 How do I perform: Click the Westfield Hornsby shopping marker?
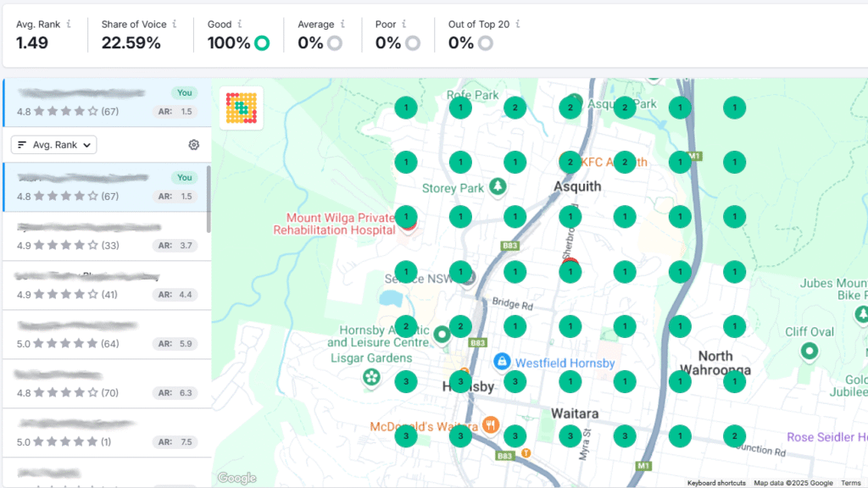[502, 362]
